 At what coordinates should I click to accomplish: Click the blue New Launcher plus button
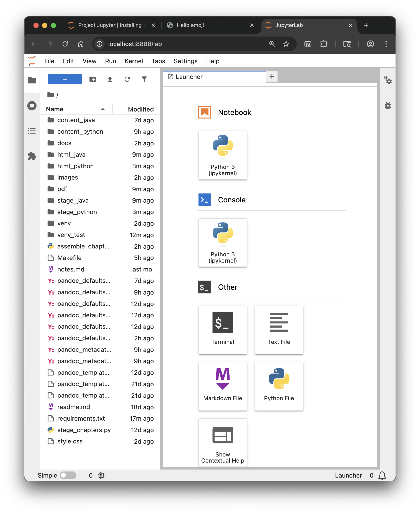point(65,79)
